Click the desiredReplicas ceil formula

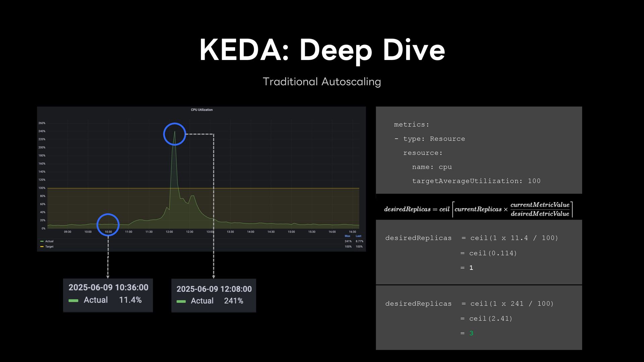[479, 209]
